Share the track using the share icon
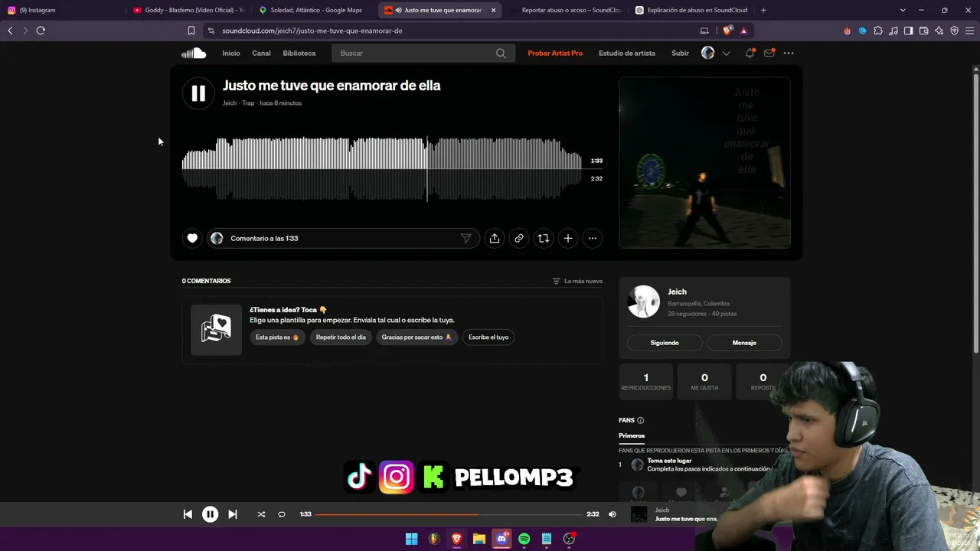The height and width of the screenshot is (551, 980). [x=495, y=238]
